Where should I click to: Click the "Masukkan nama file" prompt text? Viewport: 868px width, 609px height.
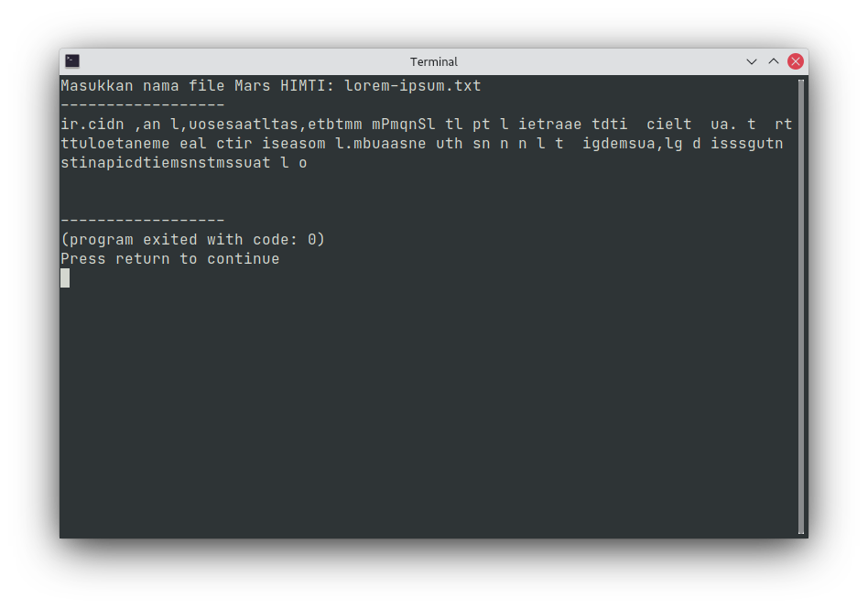coord(125,86)
